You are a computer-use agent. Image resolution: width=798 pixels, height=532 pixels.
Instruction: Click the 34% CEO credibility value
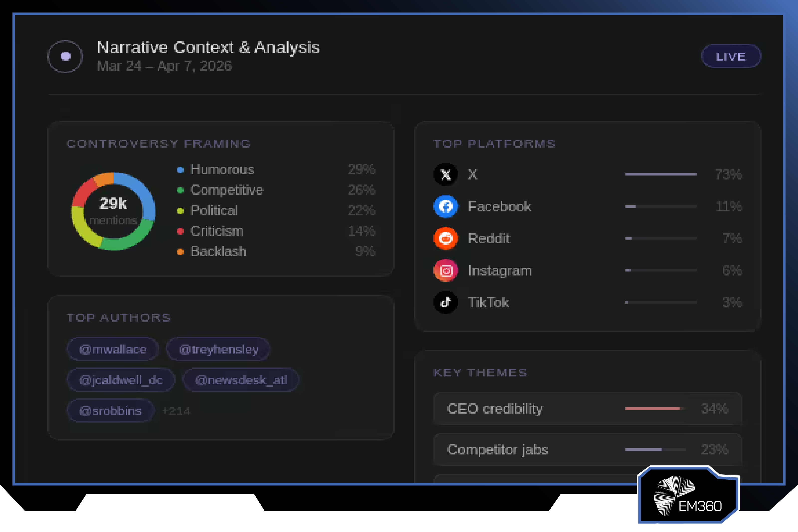pos(714,409)
